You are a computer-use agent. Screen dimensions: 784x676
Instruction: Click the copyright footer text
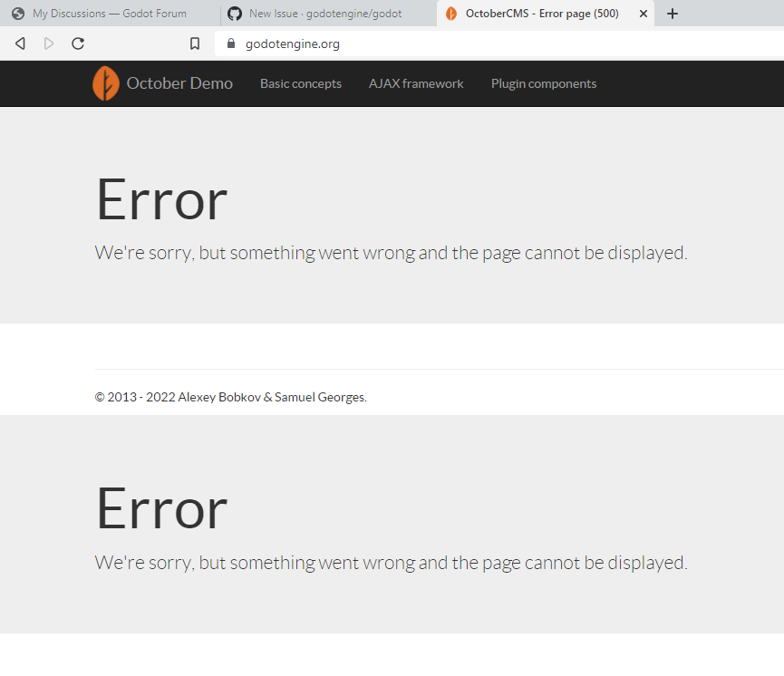[230, 397]
